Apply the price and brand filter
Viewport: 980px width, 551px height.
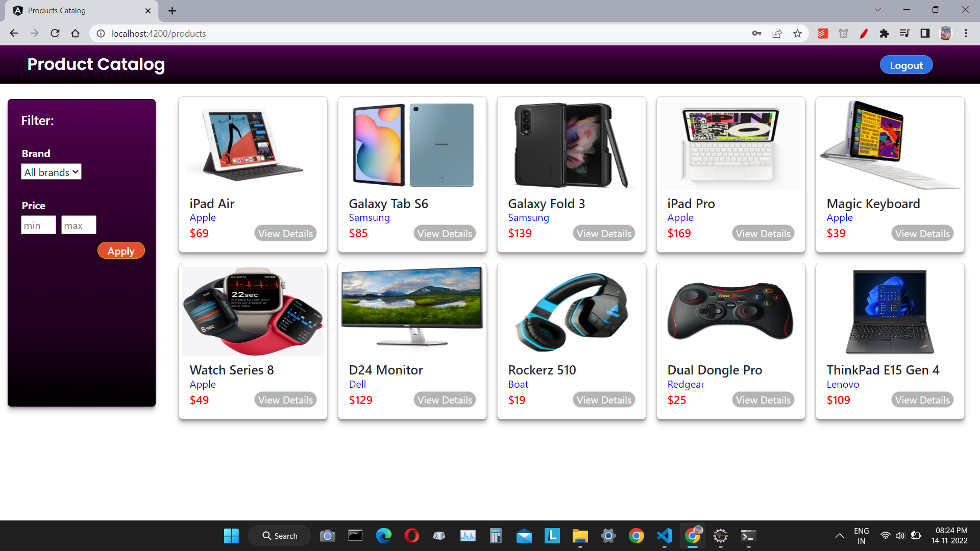pos(121,251)
